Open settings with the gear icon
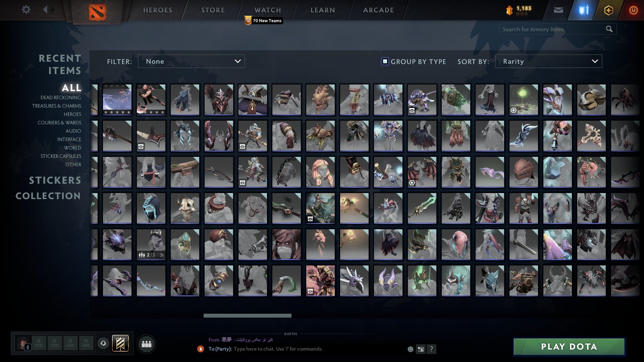 pyautogui.click(x=26, y=10)
